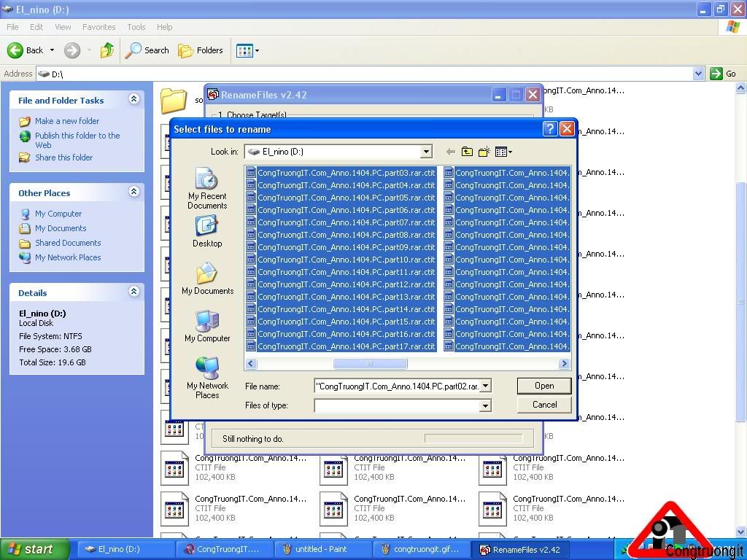Open the Tools menu in Explorer

(136, 27)
